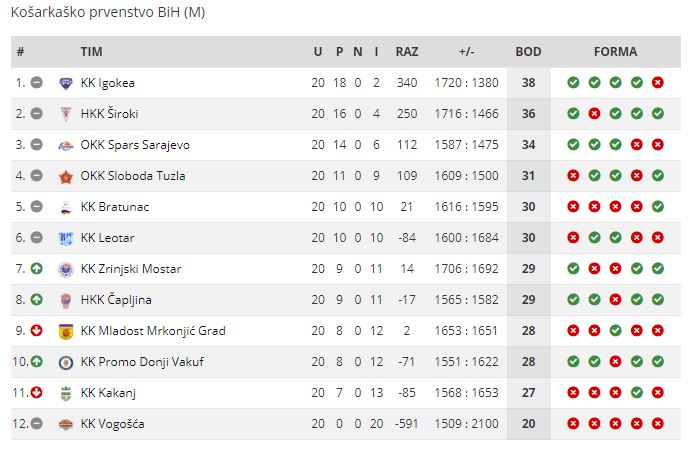Open the KK Promo Donji Vakuf team link
The width and height of the screenshot is (691, 451).
[x=142, y=362]
